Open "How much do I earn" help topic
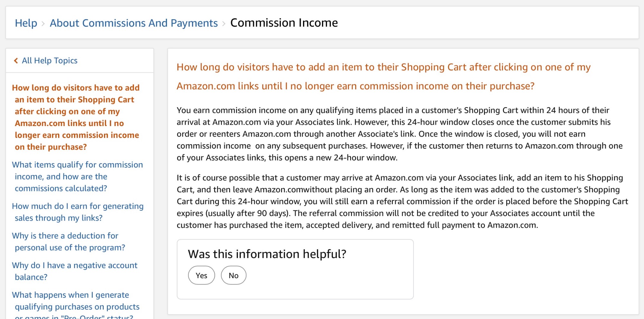This screenshot has height=319, width=644. [78, 212]
